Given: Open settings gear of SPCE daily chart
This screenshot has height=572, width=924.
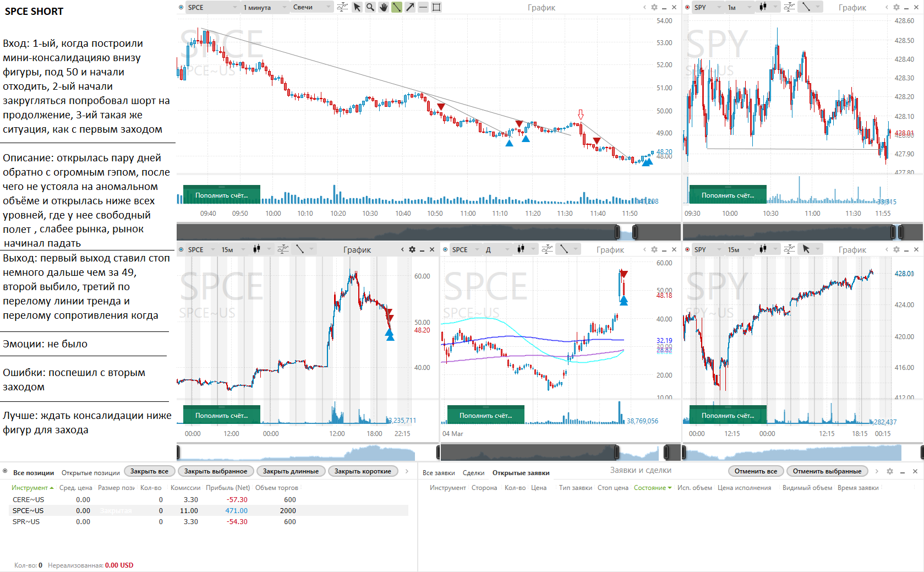Looking at the screenshot, I should coord(654,249).
